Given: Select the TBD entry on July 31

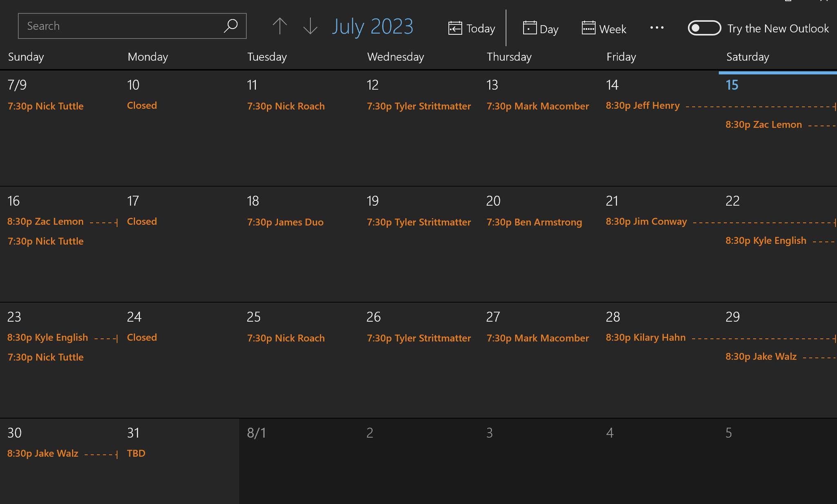Looking at the screenshot, I should pyautogui.click(x=136, y=453).
